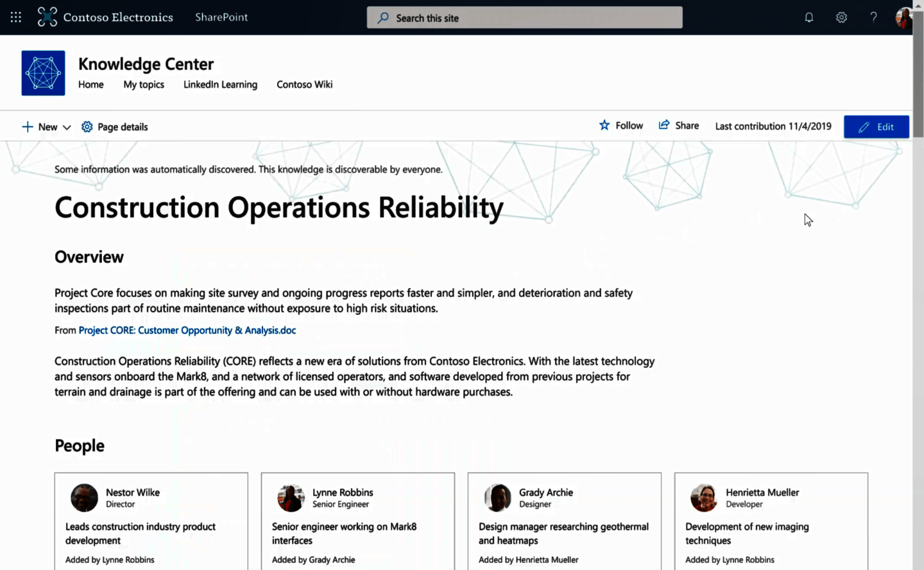
Task: Click Lynne Robbins' 'Senior Engineer' job title
Action: (x=341, y=504)
